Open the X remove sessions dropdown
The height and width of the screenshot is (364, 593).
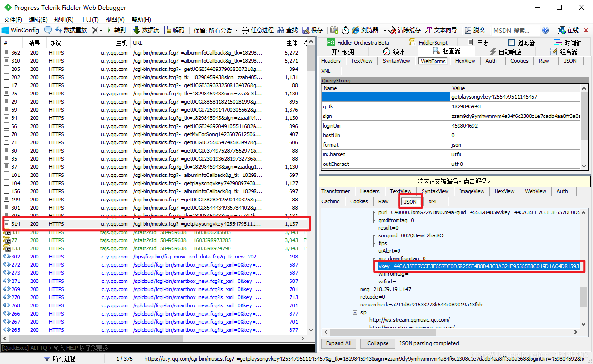click(97, 30)
